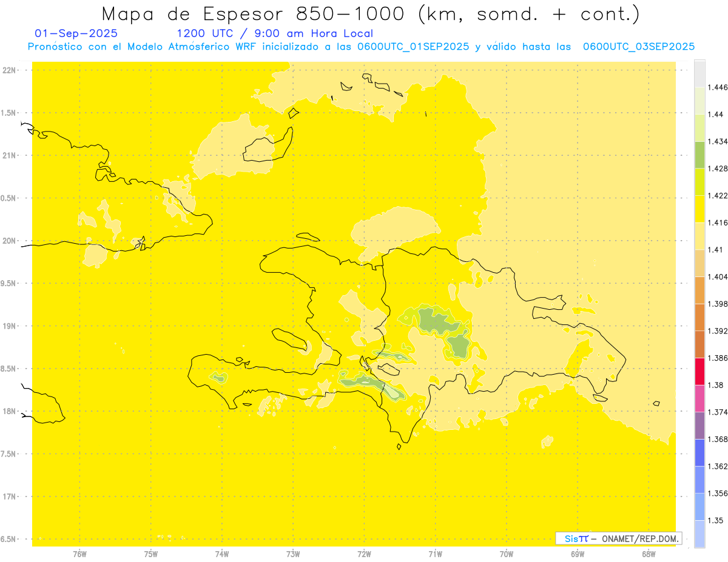Image resolution: width=728 pixels, height=562 pixels.
Task: Click the legend value '1.38'
Action: coord(715,385)
